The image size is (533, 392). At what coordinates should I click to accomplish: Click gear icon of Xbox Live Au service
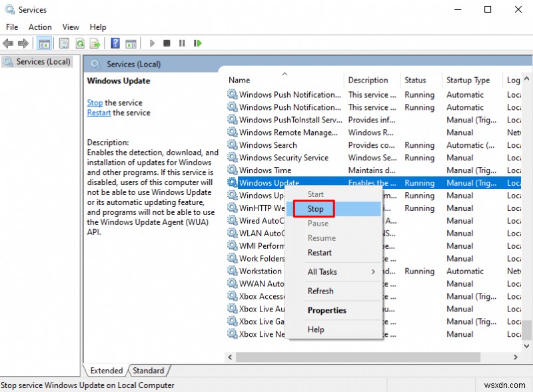coord(232,309)
